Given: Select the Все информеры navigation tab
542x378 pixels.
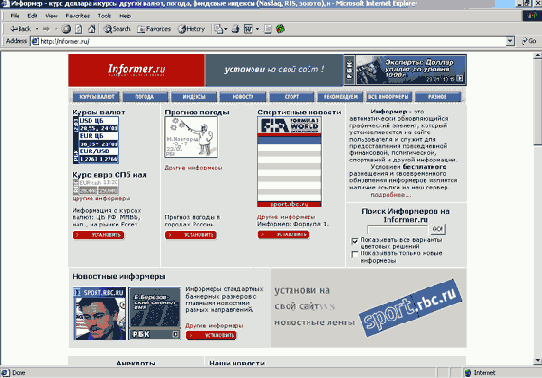Looking at the screenshot, I should [x=389, y=97].
